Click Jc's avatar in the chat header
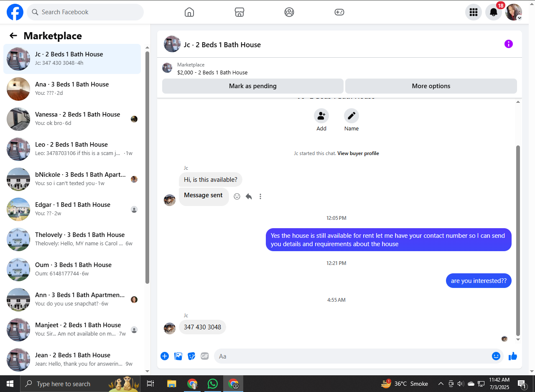Image resolution: width=535 pixels, height=392 pixels. 172,44
